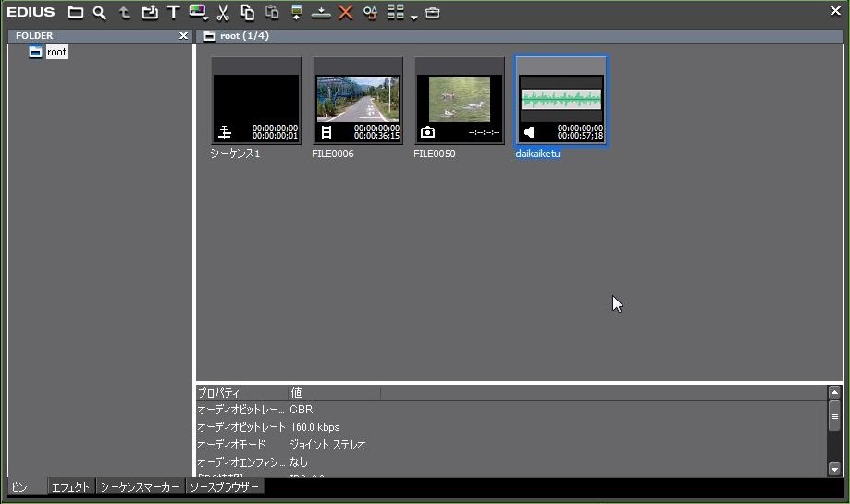Screen dimensions: 850x504
Task: Select the daikaiketu audio clip thumbnail
Action: tap(561, 101)
